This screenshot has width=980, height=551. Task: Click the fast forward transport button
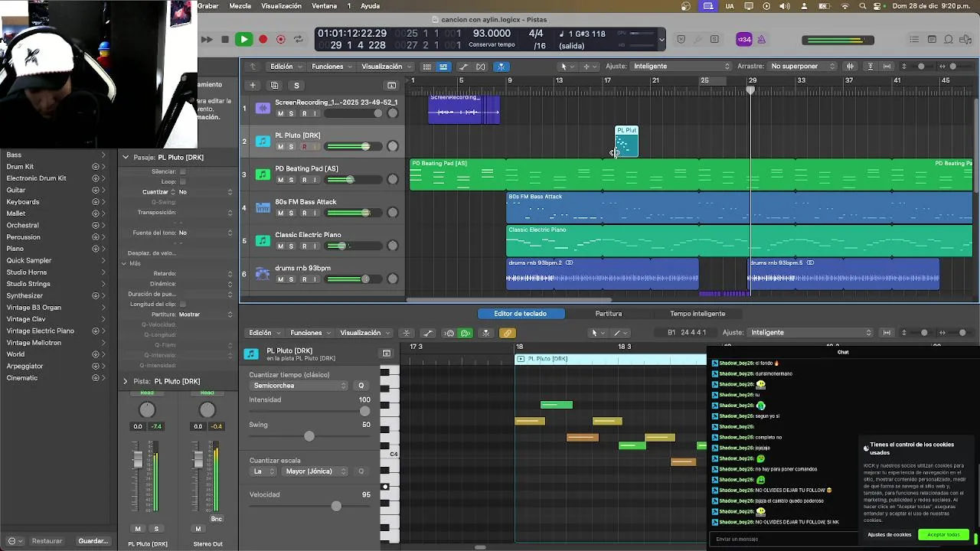[207, 39]
